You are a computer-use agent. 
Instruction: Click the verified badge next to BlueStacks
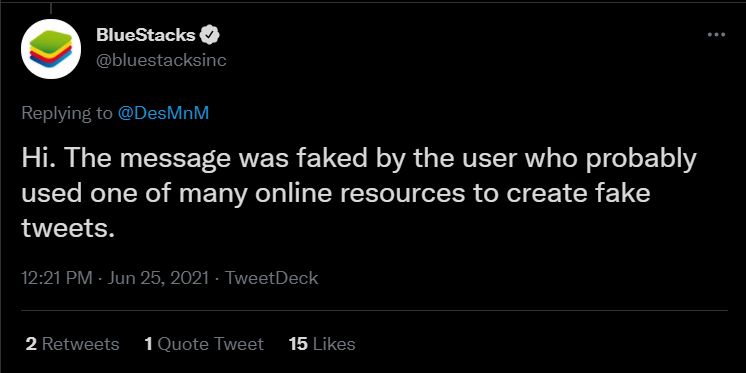click(x=211, y=35)
